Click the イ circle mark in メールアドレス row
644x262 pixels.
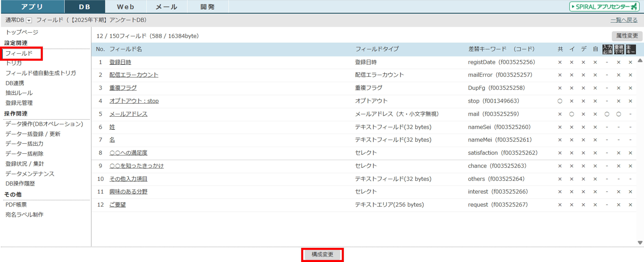tap(572, 114)
